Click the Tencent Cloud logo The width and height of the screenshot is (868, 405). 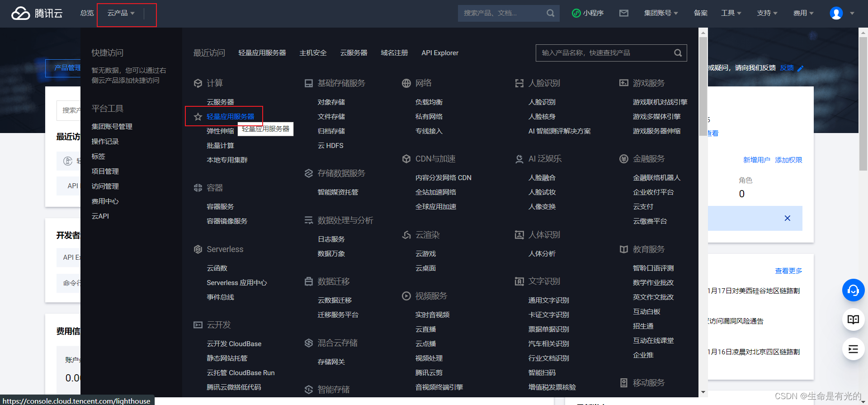click(37, 13)
